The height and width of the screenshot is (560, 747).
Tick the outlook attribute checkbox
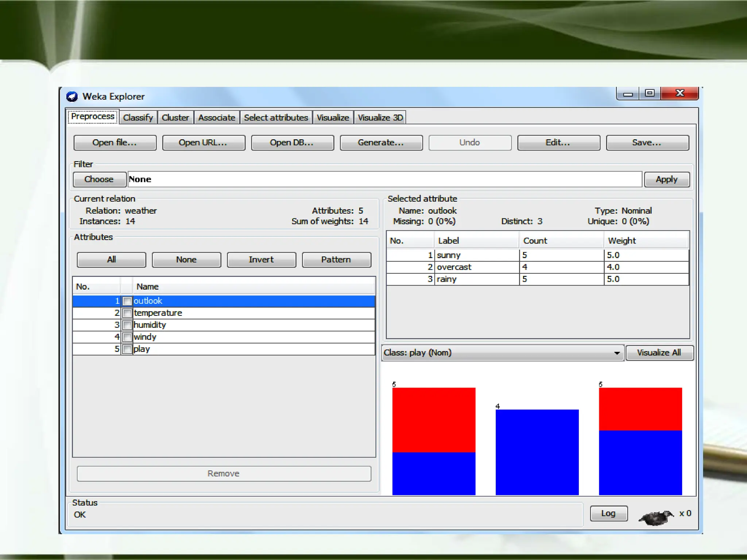(x=127, y=301)
